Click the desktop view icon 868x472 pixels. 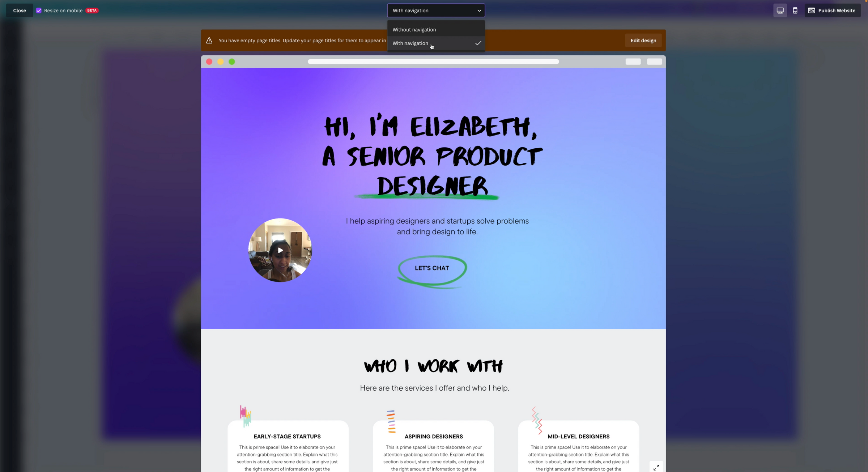pos(780,10)
